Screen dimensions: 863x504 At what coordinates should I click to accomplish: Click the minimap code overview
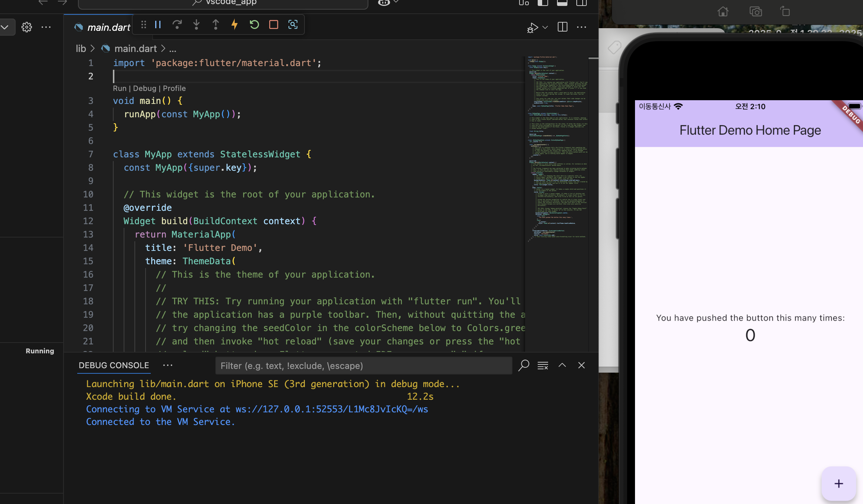click(557, 148)
